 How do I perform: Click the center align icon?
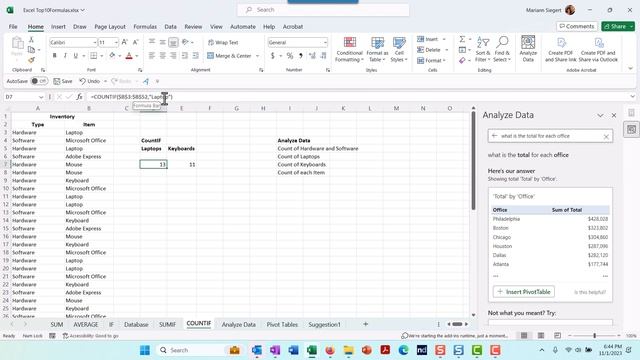pos(162,56)
